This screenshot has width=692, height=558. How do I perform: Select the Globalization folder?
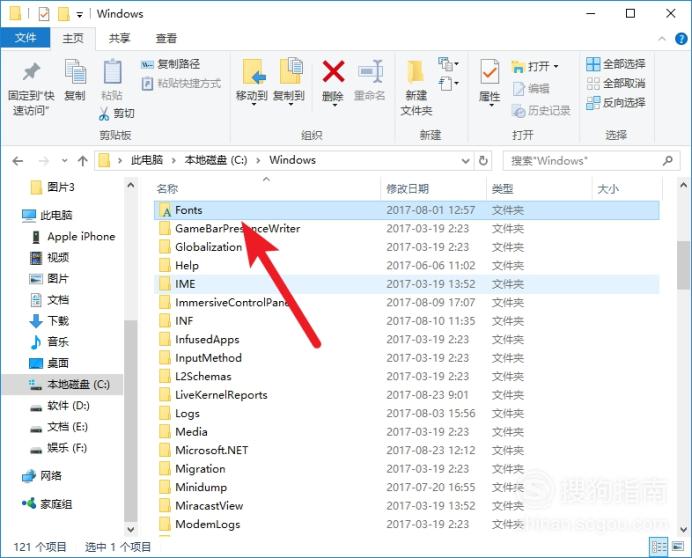pyautogui.click(x=406, y=247)
